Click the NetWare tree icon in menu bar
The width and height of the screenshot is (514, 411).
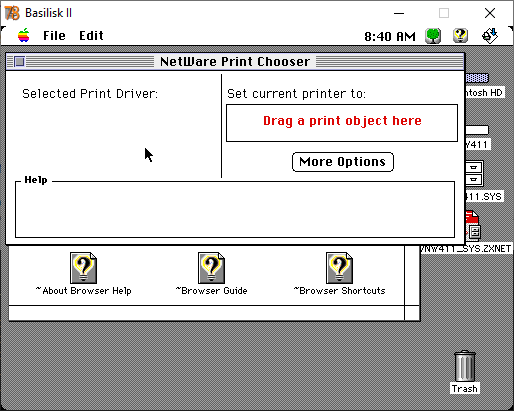pos(433,36)
